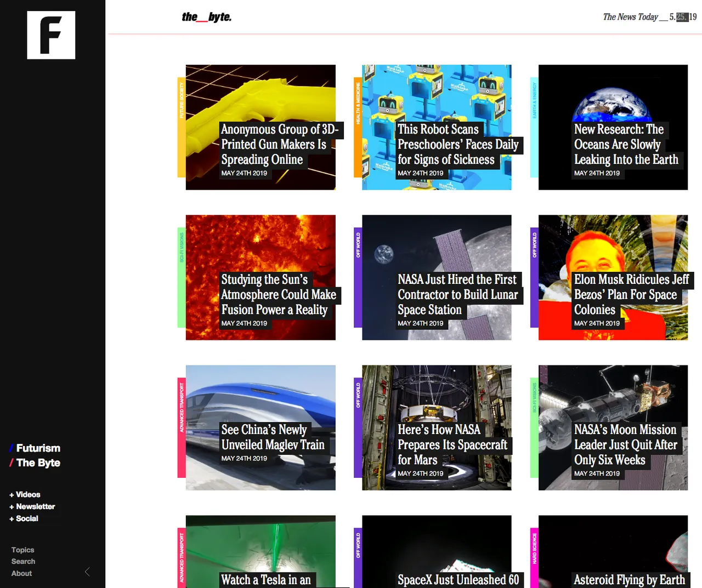The width and height of the screenshot is (702, 588).
Task: Open the Sun's Atmosphere Fusion Power article
Action: [279, 295]
